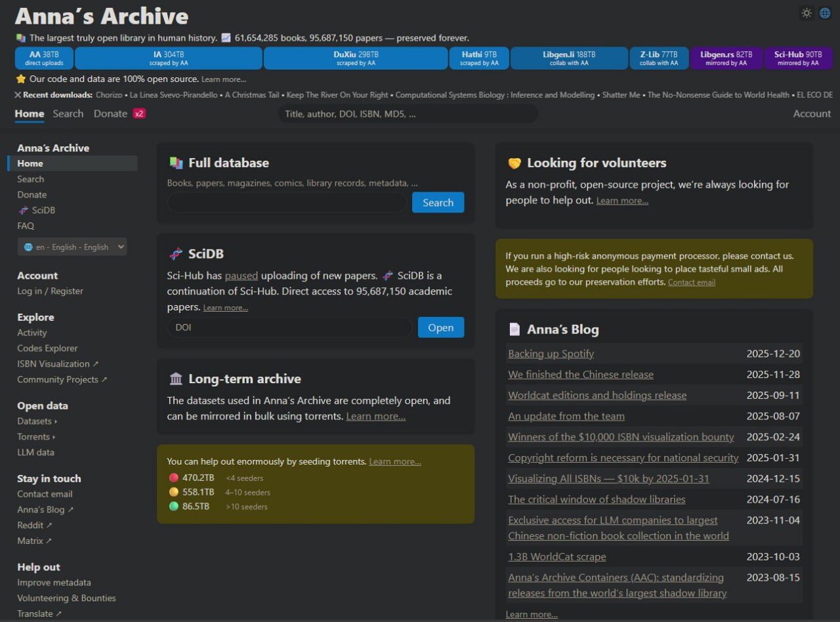840x622 pixels.
Task: Click the IA 304TB dataset bar
Action: coord(168,58)
